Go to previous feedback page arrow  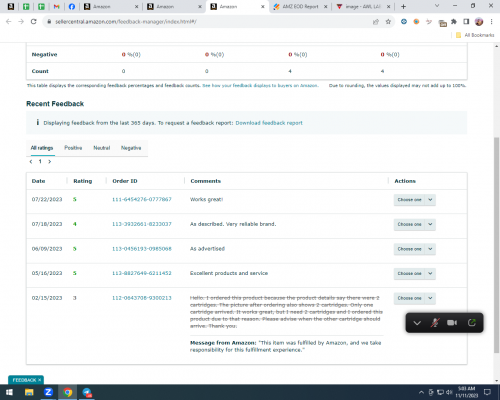31,162
